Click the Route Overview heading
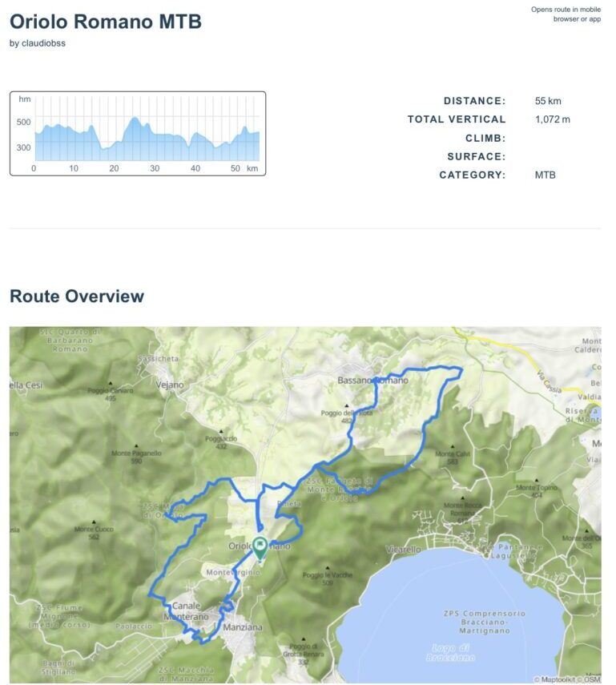 77,296
